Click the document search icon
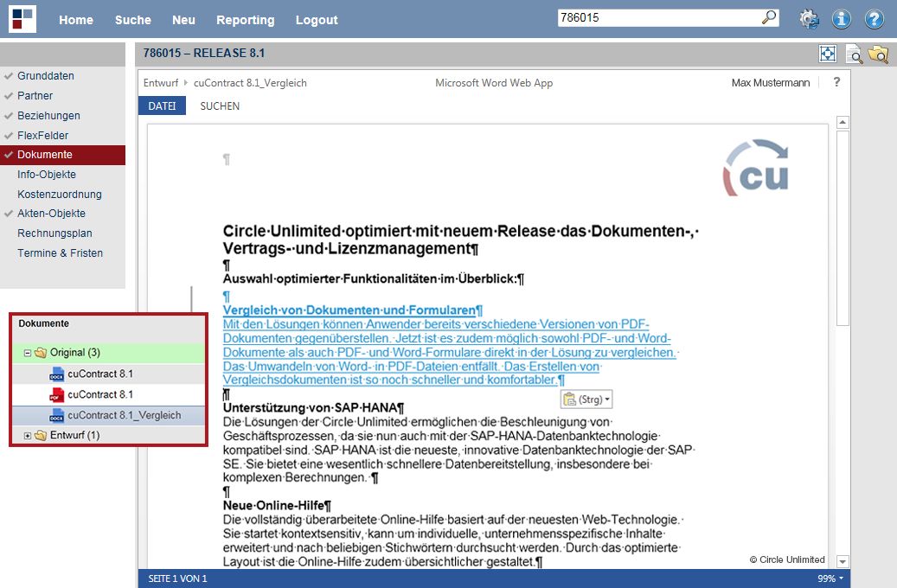This screenshot has height=588, width=897. tap(854, 54)
